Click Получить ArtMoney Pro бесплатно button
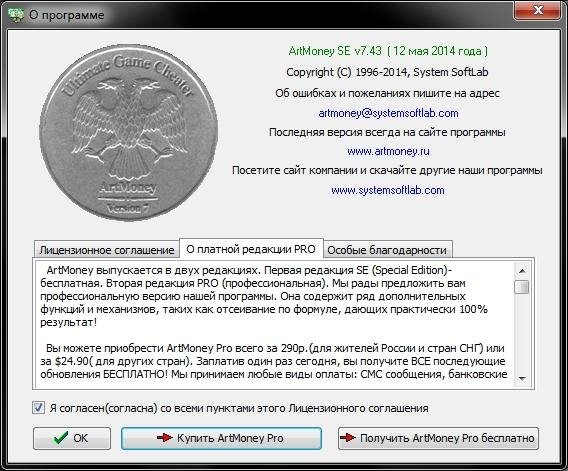 pyautogui.click(x=438, y=438)
